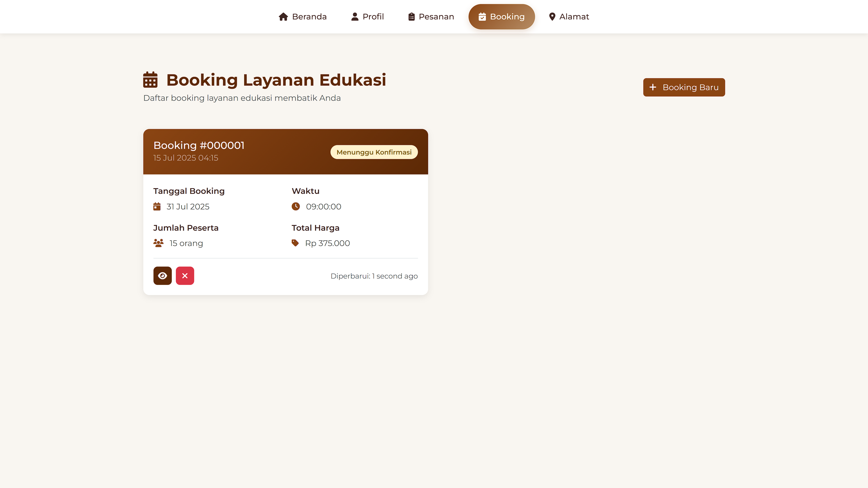Click the map pin icon next to Alamat
This screenshot has width=868, height=488.
click(552, 17)
